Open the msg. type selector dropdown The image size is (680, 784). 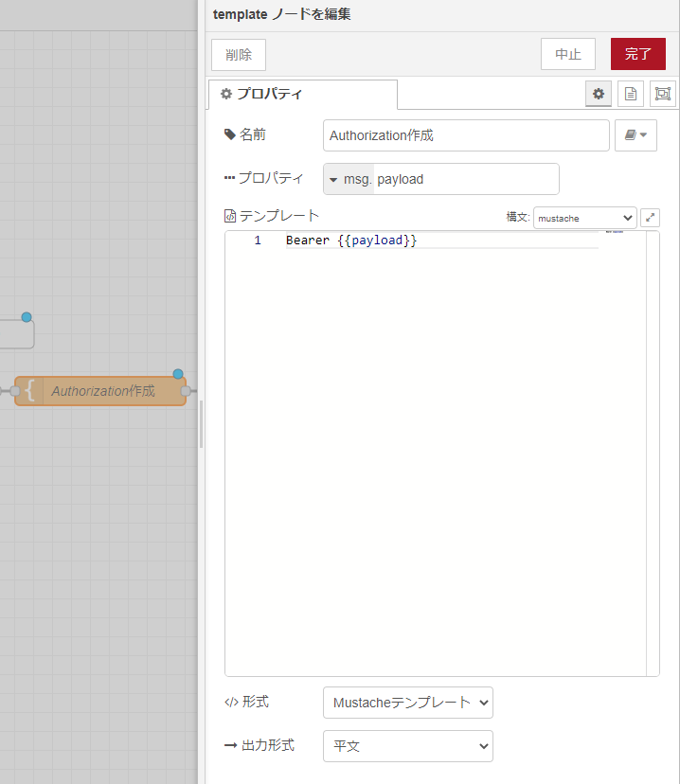click(349, 179)
